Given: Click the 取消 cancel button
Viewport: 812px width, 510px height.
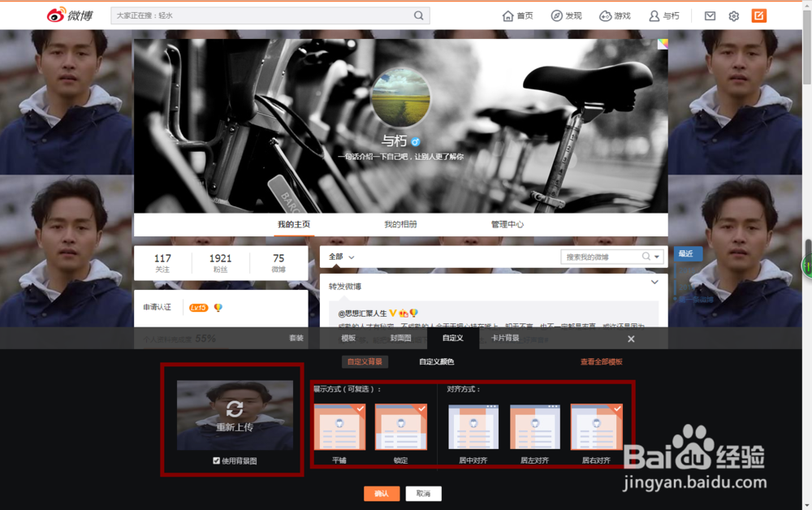Looking at the screenshot, I should (423, 494).
